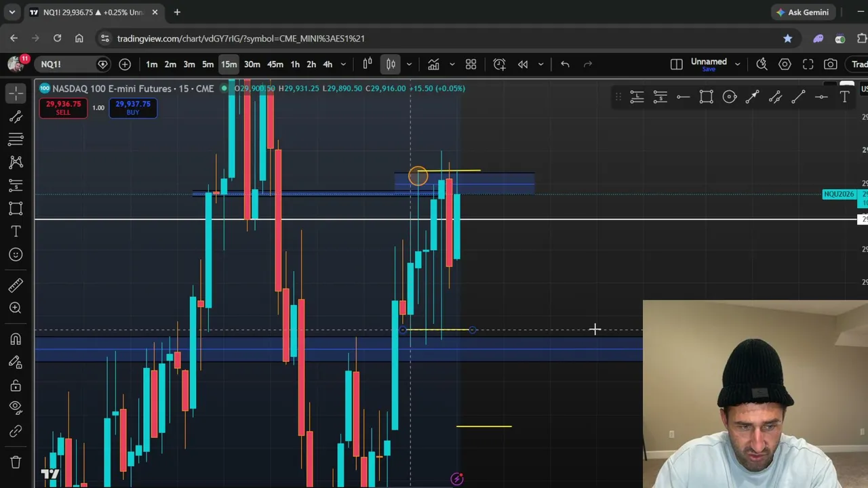Switch to the 2m timeframe
Screen dimensions: 868x488
170,64
